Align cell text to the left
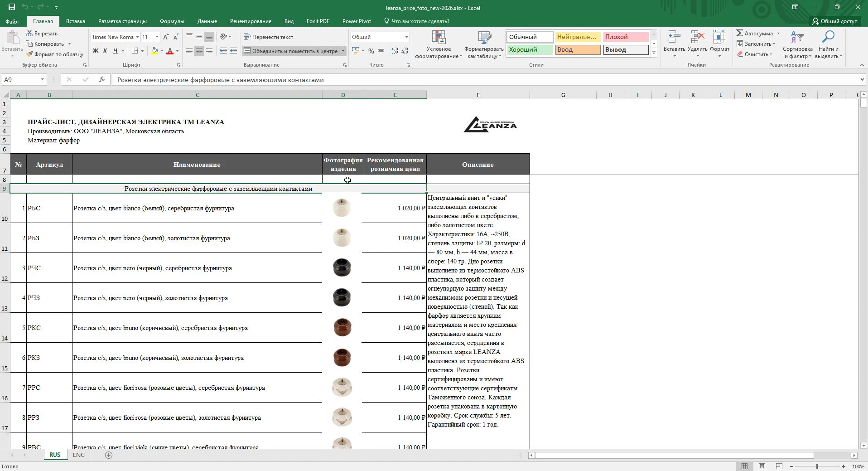868x471 pixels. pyautogui.click(x=189, y=51)
